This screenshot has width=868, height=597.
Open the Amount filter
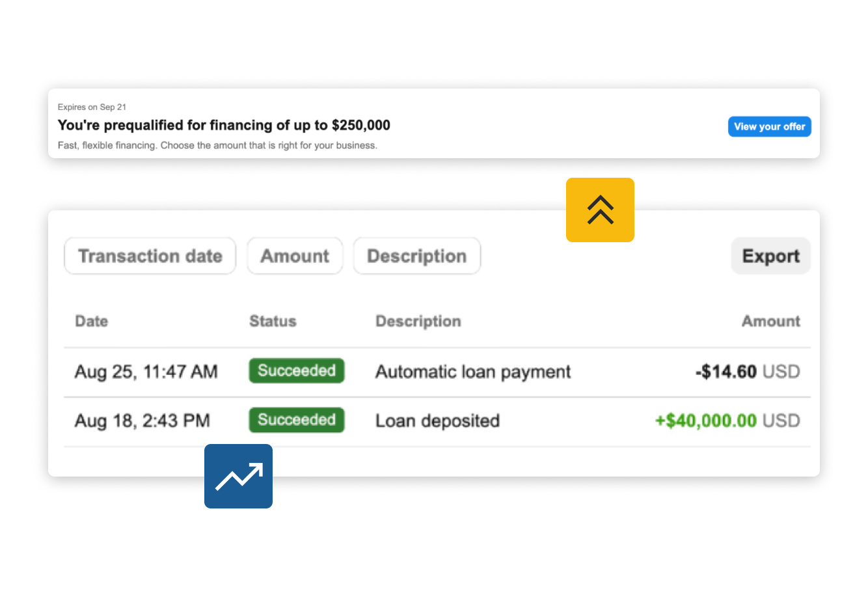pyautogui.click(x=295, y=256)
